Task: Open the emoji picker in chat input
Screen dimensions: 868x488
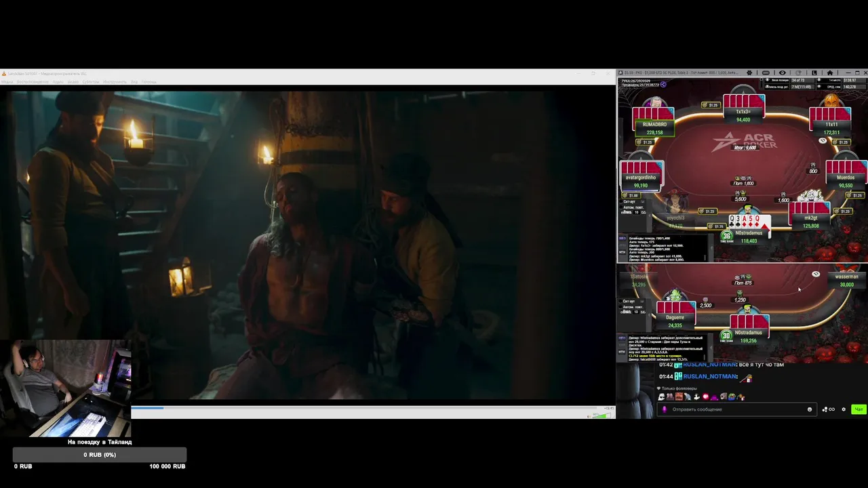Action: tap(810, 409)
